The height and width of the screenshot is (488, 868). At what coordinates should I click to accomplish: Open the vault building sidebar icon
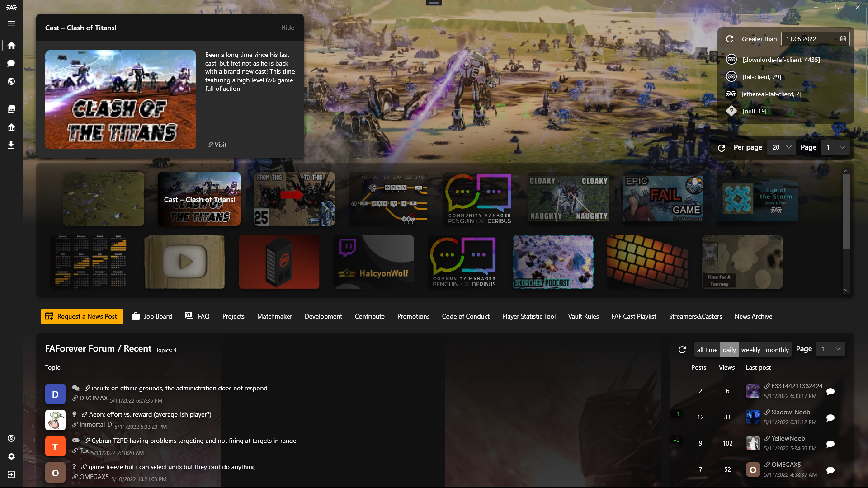pyautogui.click(x=11, y=127)
